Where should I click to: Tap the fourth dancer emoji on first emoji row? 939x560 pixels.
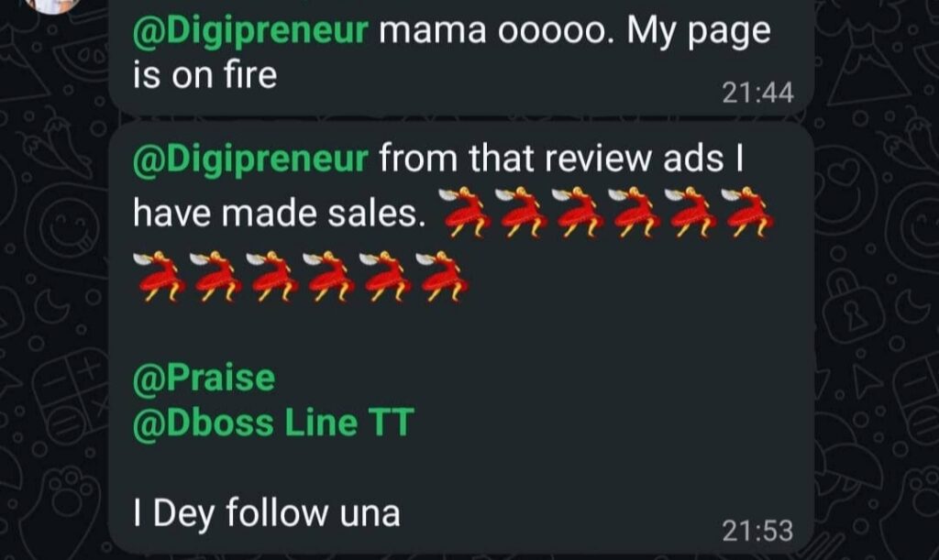point(635,213)
